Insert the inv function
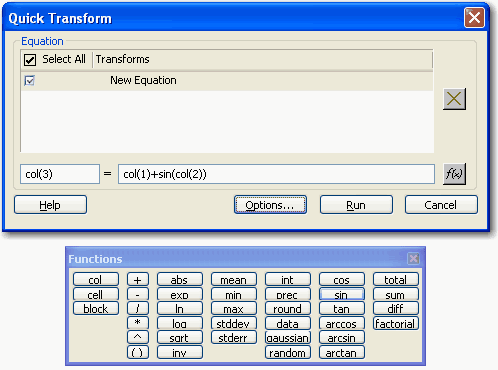Viewport: 498px width, 370px height. [x=180, y=352]
